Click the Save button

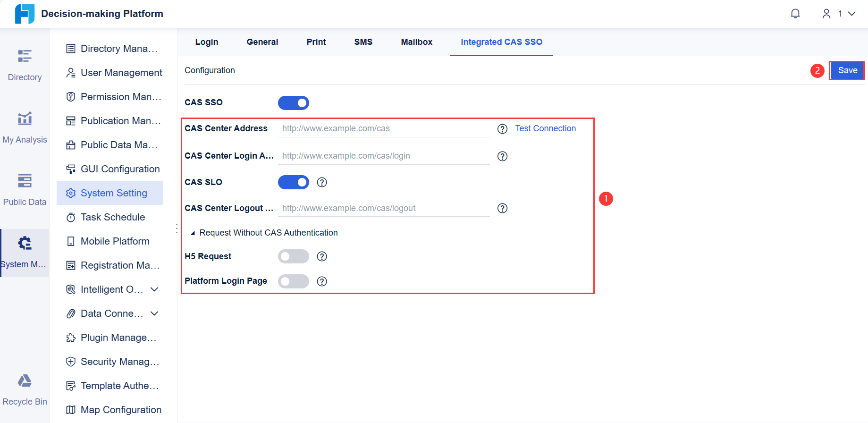(847, 70)
